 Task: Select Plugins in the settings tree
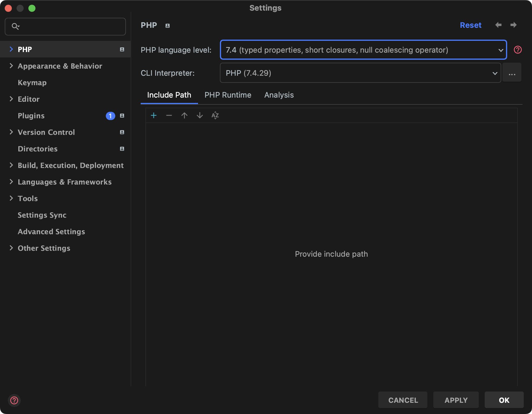click(65, 116)
